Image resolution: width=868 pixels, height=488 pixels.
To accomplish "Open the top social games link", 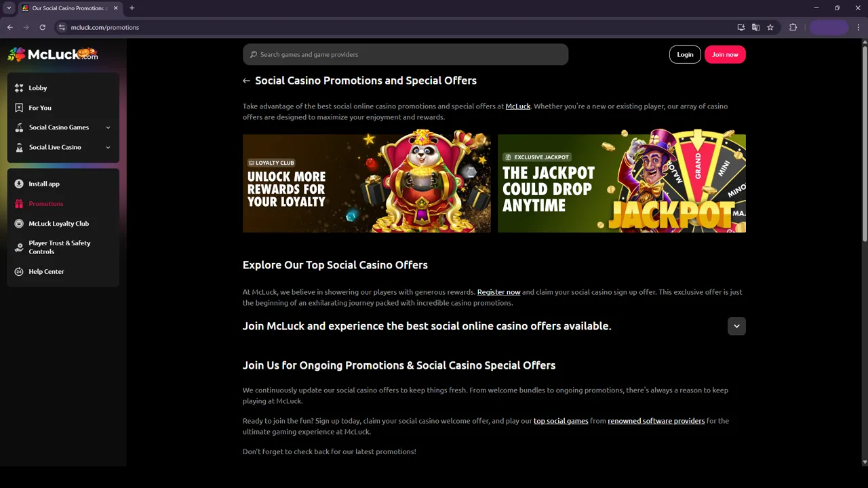I will (561, 421).
